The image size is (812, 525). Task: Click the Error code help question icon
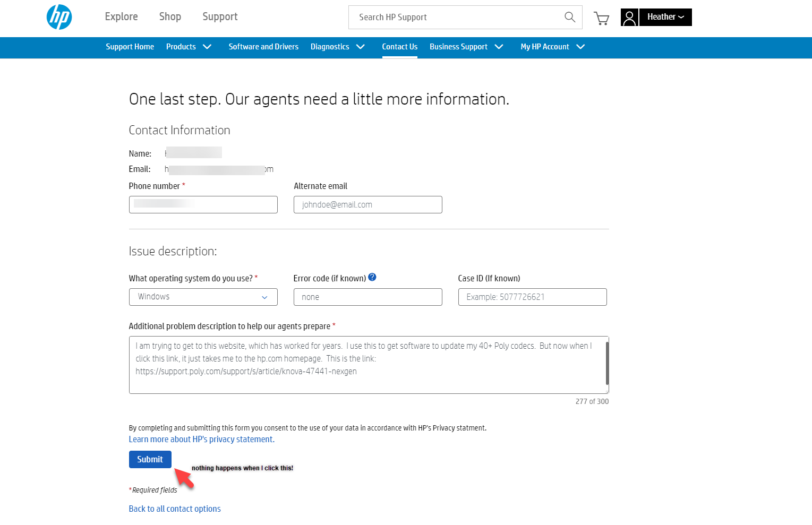(x=372, y=277)
